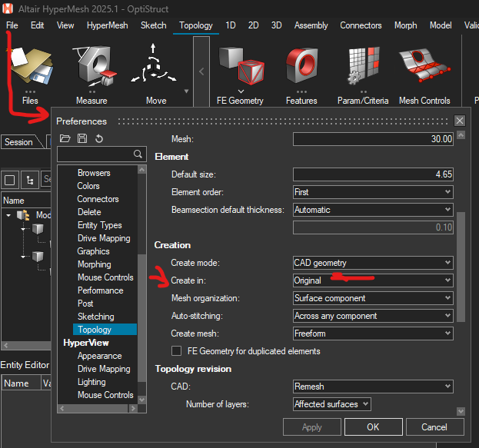Click the Cancel button
The width and height of the screenshot is (479, 448).
point(434,427)
